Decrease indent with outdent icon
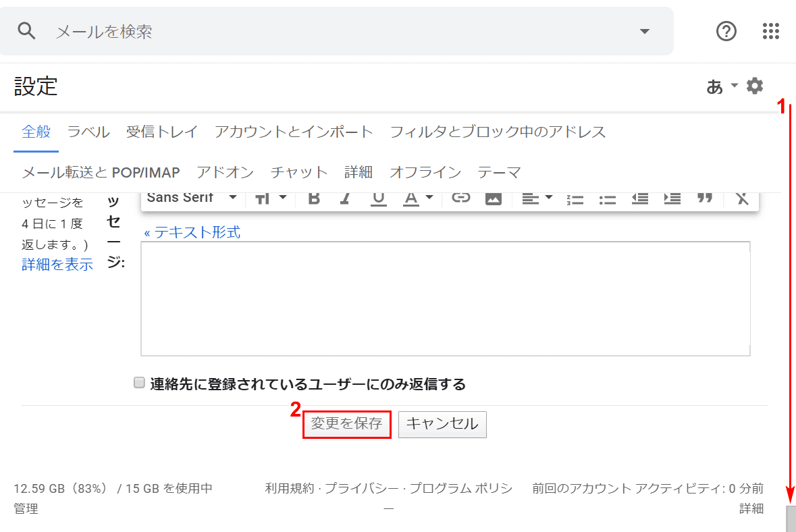Viewport: 796px width, 532px height. point(639,198)
